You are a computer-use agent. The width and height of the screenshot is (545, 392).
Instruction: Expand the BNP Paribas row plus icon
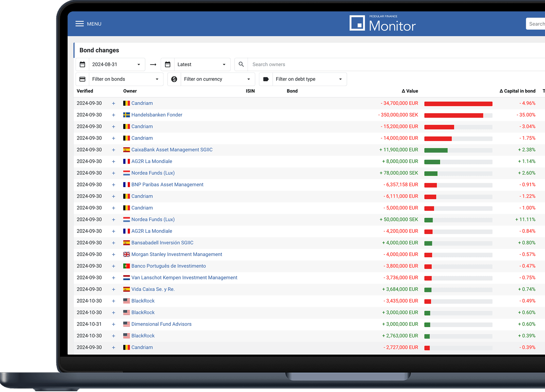tap(114, 185)
